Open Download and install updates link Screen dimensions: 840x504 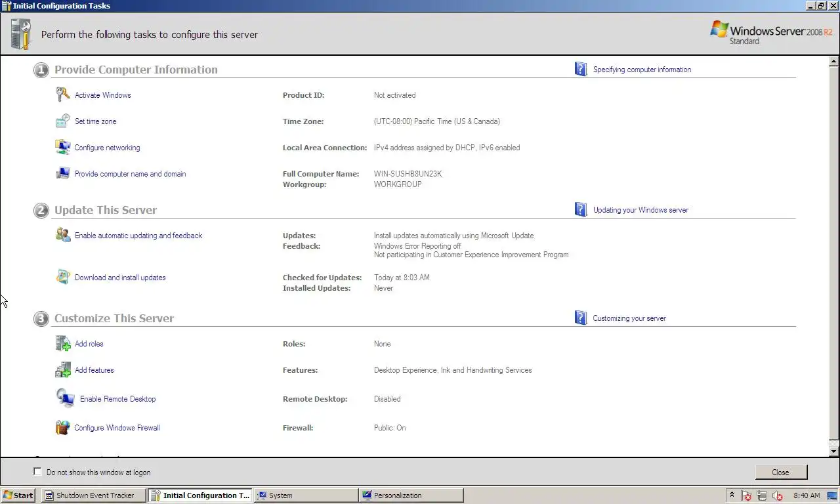click(120, 278)
